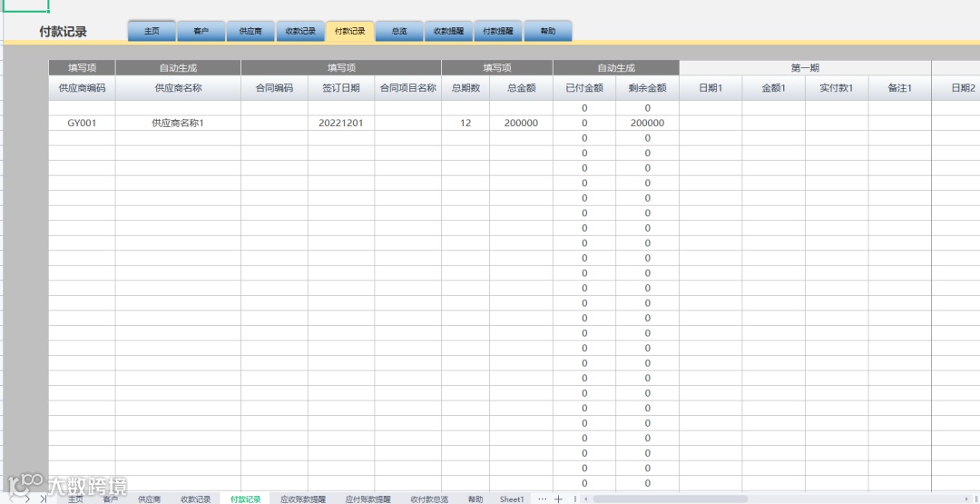The height and width of the screenshot is (504, 980).
Task: Open 收款提醒 navigation button
Action: pos(449,31)
